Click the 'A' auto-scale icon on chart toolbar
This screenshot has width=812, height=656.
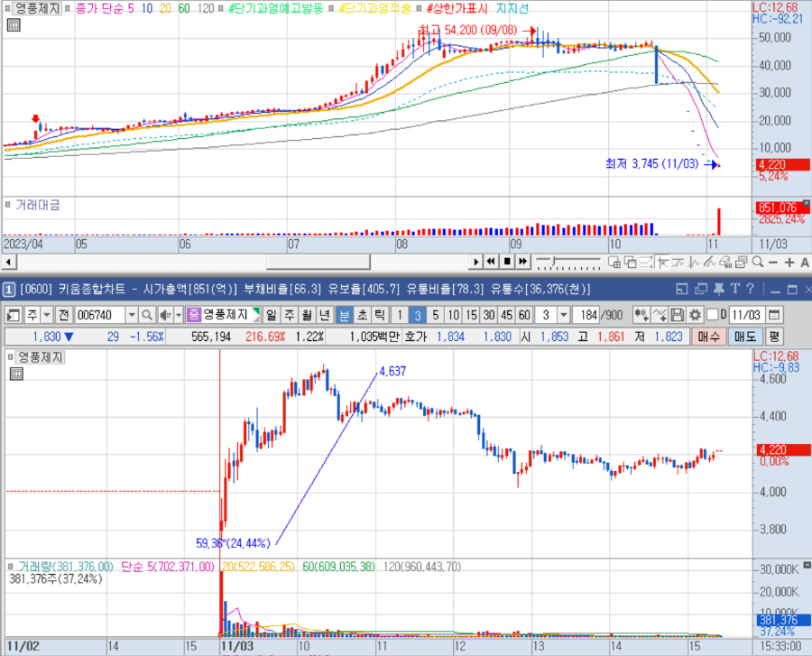click(805, 263)
